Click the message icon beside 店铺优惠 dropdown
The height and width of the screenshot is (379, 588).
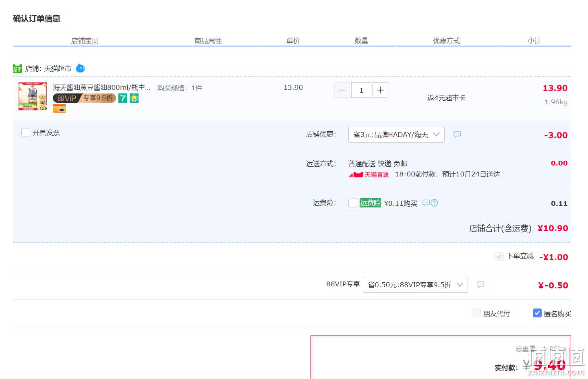[457, 135]
